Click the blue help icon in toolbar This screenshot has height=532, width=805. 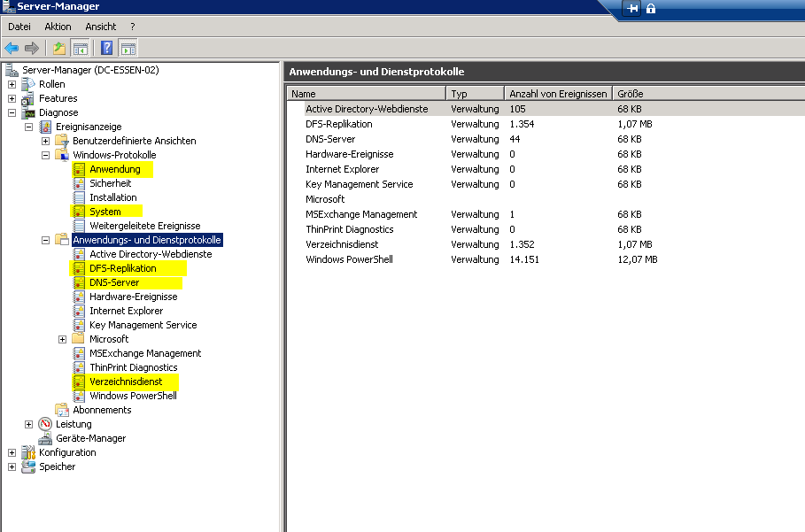(x=106, y=48)
